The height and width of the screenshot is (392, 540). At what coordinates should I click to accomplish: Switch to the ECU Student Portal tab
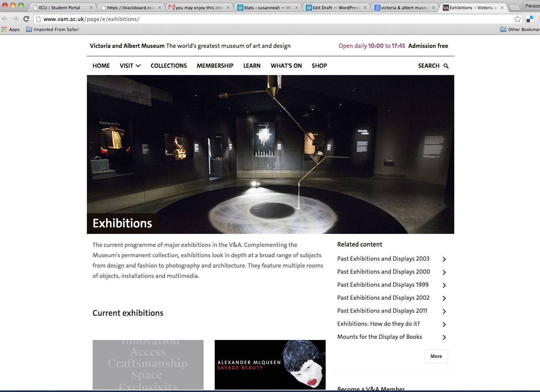(x=60, y=8)
